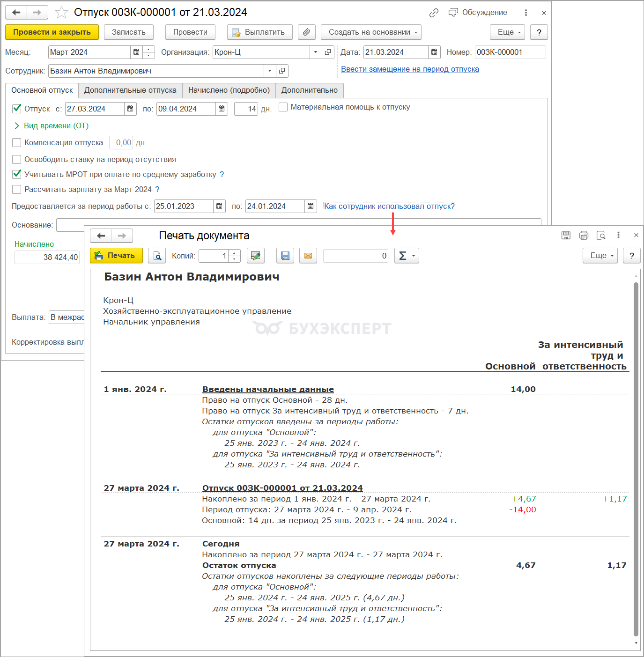Expand the Вид времени (ОТ) section
Viewport: 644px width, 657px height.
point(52,125)
